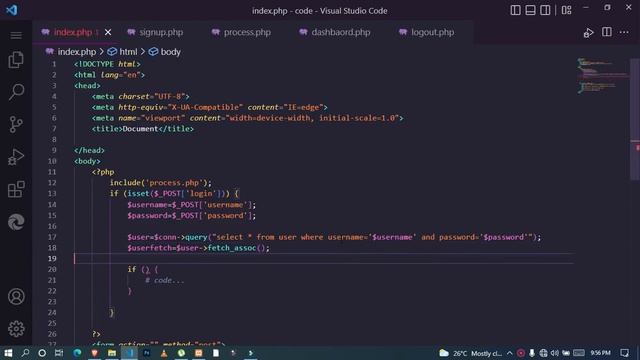640x360 pixels.
Task: Click the $userfetch fetch_assoc line
Action: pyautogui.click(x=198, y=248)
